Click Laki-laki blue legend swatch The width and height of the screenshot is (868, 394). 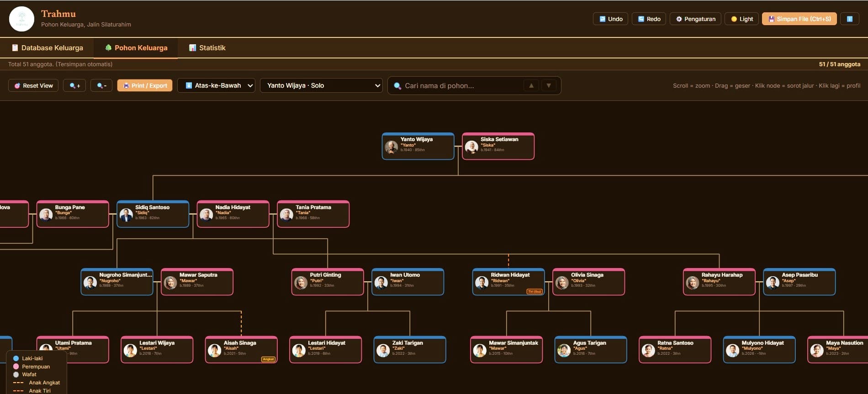(16, 358)
